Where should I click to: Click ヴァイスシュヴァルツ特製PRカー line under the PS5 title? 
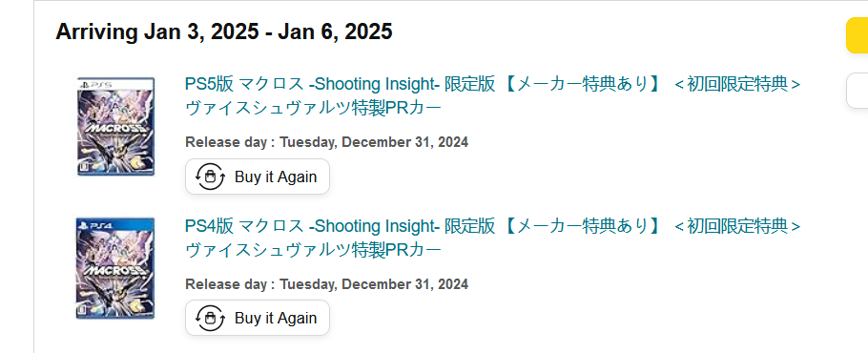[313, 109]
